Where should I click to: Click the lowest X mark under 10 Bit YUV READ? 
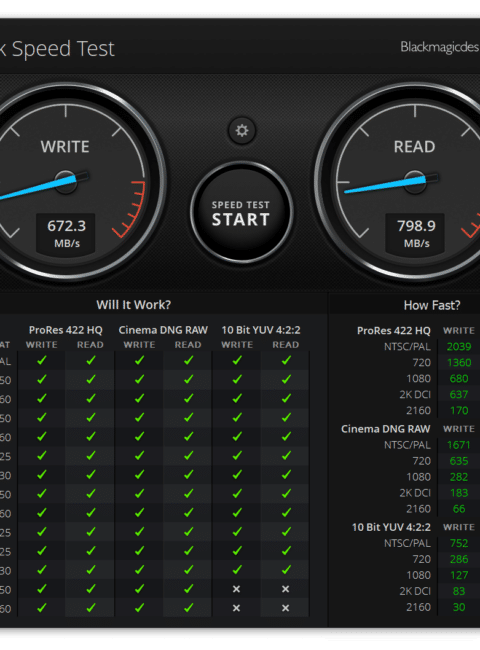286,608
